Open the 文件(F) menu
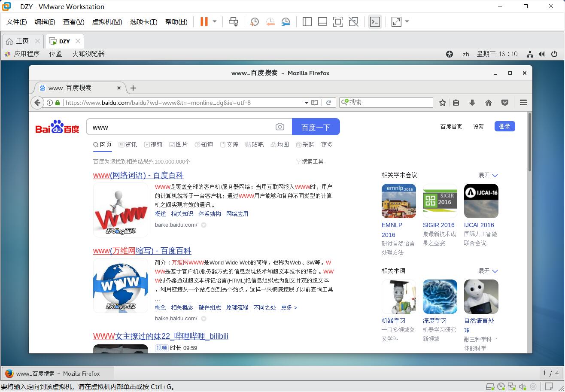 pyautogui.click(x=16, y=22)
